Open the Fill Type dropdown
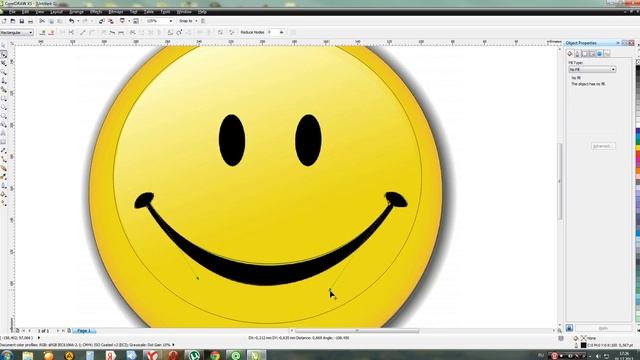The width and height of the screenshot is (640, 360). tap(592, 70)
